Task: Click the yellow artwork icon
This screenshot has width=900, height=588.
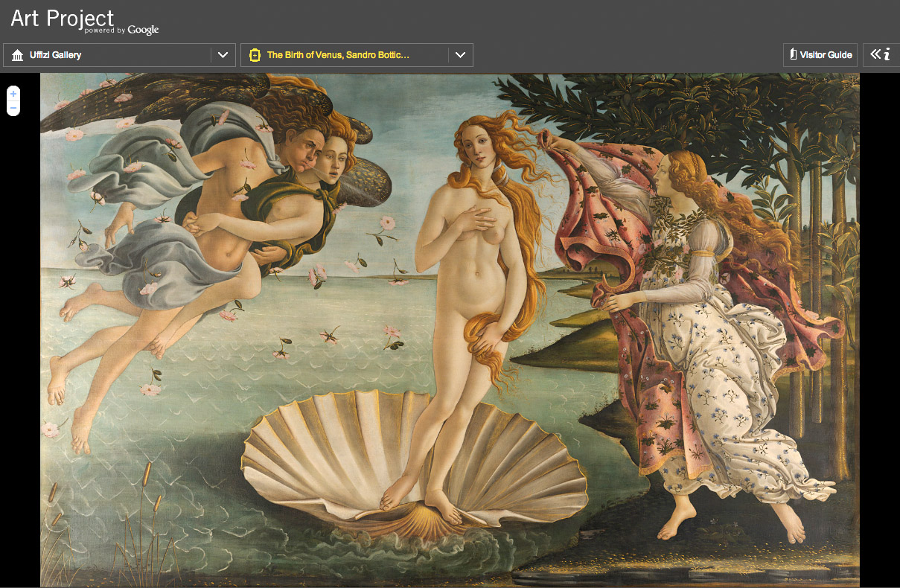Action: coord(255,55)
